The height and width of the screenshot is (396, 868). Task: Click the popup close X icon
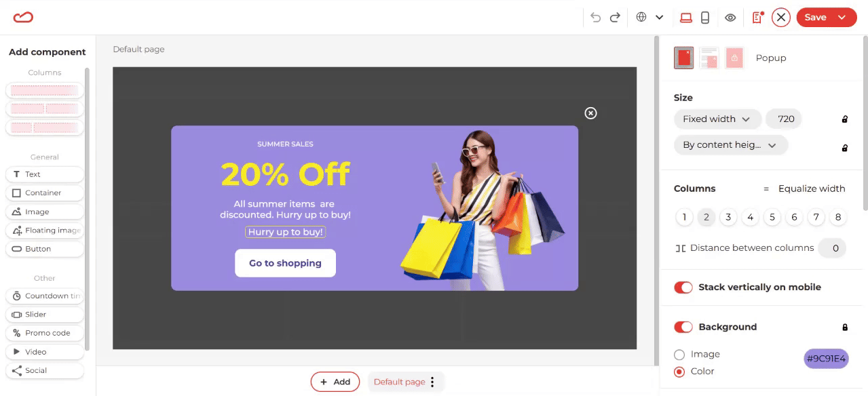coord(590,113)
